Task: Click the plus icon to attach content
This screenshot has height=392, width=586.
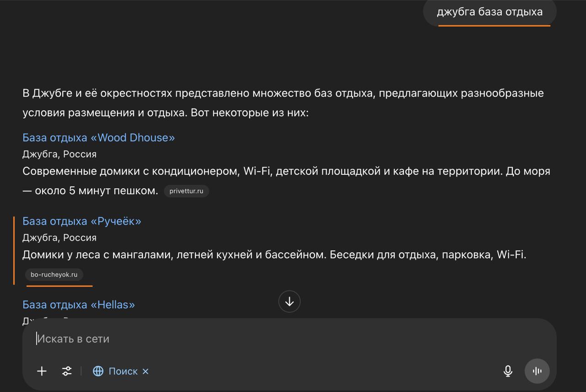Action: (x=42, y=371)
